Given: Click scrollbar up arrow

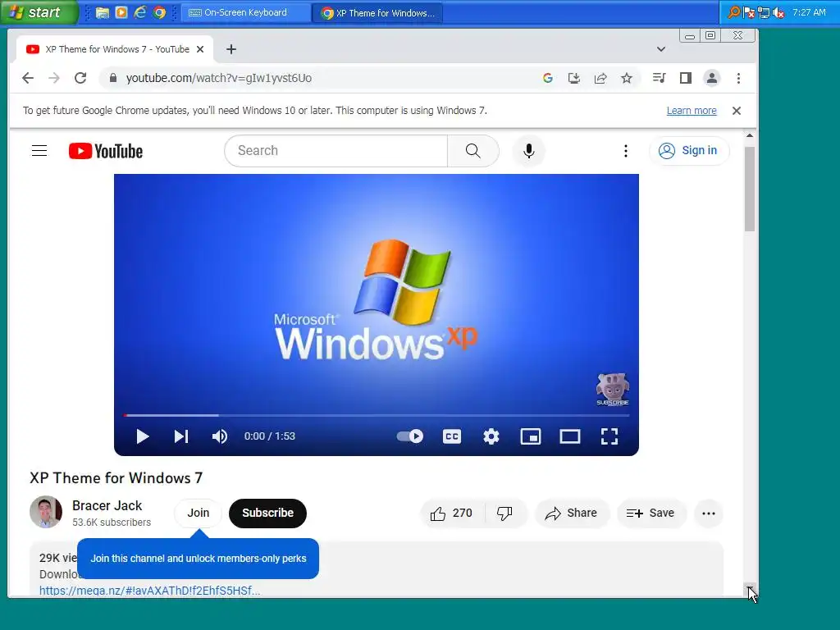Looking at the screenshot, I should click(750, 136).
